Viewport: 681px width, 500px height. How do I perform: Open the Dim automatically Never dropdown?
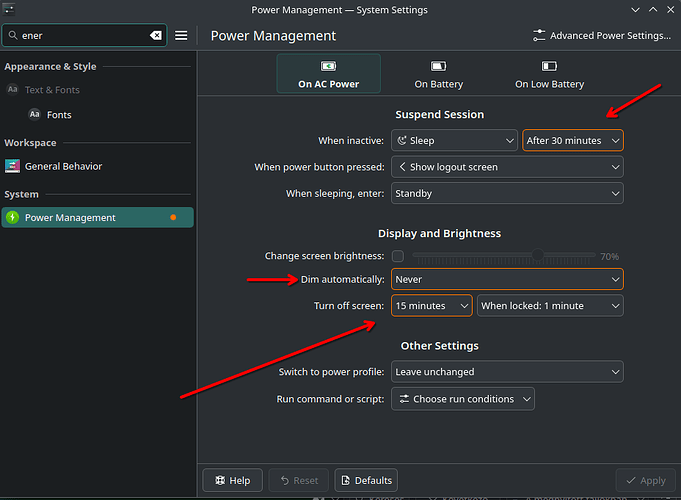click(x=507, y=279)
